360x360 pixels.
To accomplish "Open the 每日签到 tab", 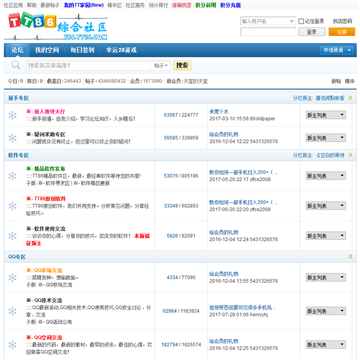I will point(82,50).
